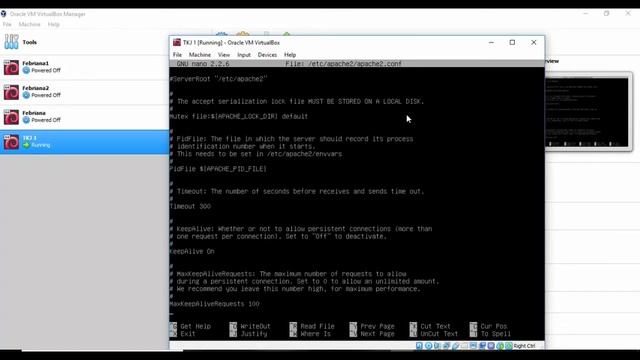Click the hard disk activity status icon
Viewport: 640px width, 360px height.
[x=419, y=346]
